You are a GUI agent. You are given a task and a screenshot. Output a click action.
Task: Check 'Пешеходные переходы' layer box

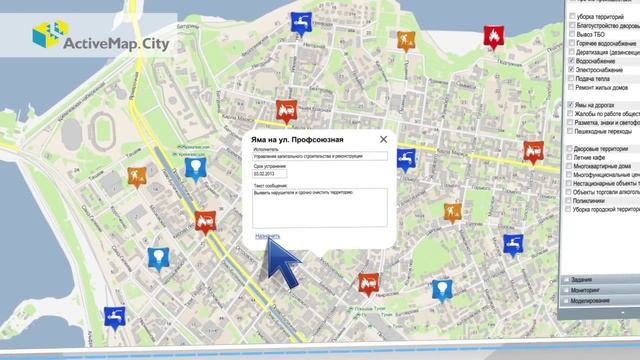coord(570,131)
